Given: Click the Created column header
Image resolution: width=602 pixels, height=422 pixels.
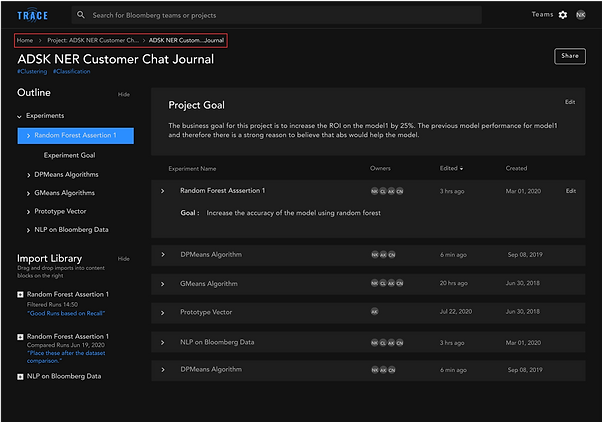Looking at the screenshot, I should pyautogui.click(x=516, y=168).
